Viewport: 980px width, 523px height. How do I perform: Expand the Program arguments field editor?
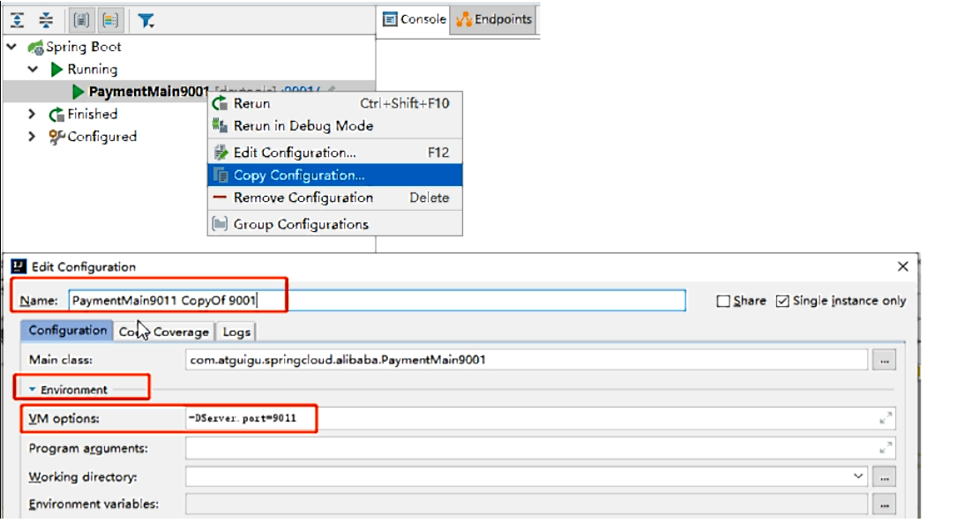click(x=886, y=447)
